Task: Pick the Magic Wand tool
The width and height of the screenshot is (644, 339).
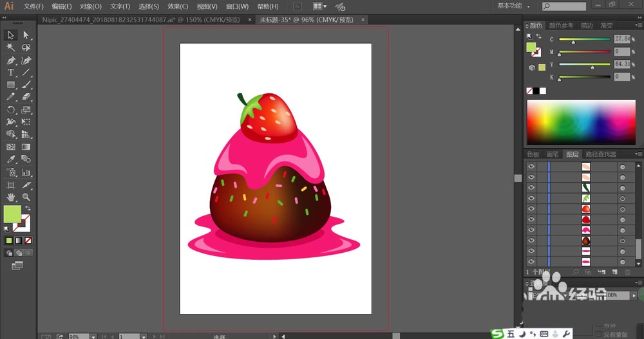Action: tap(11, 48)
